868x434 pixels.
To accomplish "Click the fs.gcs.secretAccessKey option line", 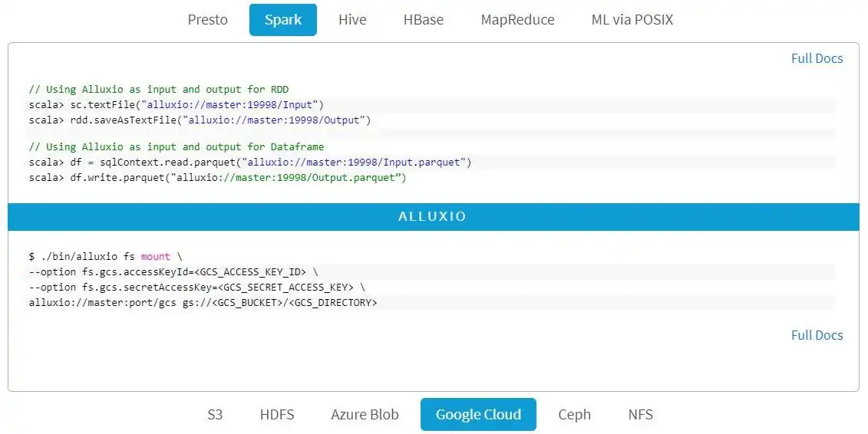I will pos(197,288).
